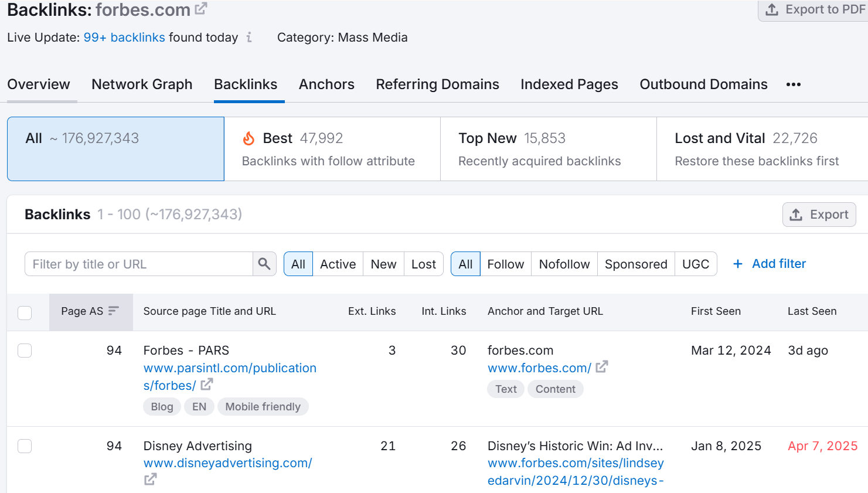Screen dimensions: 868x493
Task: Click the Live Update info icon
Action: pos(249,38)
